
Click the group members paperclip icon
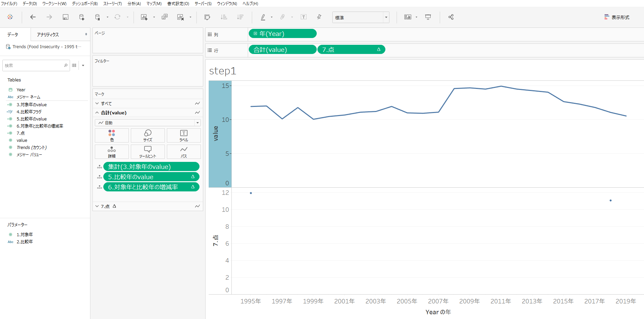282,17
